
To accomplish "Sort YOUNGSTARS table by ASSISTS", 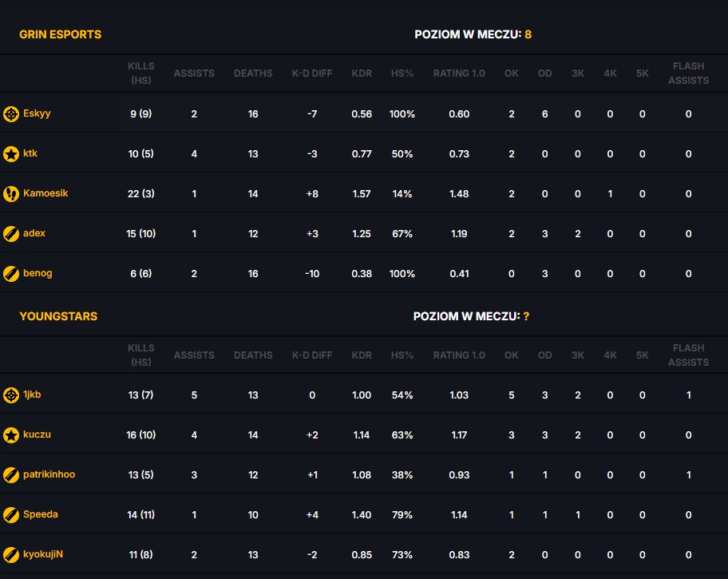I will [194, 355].
